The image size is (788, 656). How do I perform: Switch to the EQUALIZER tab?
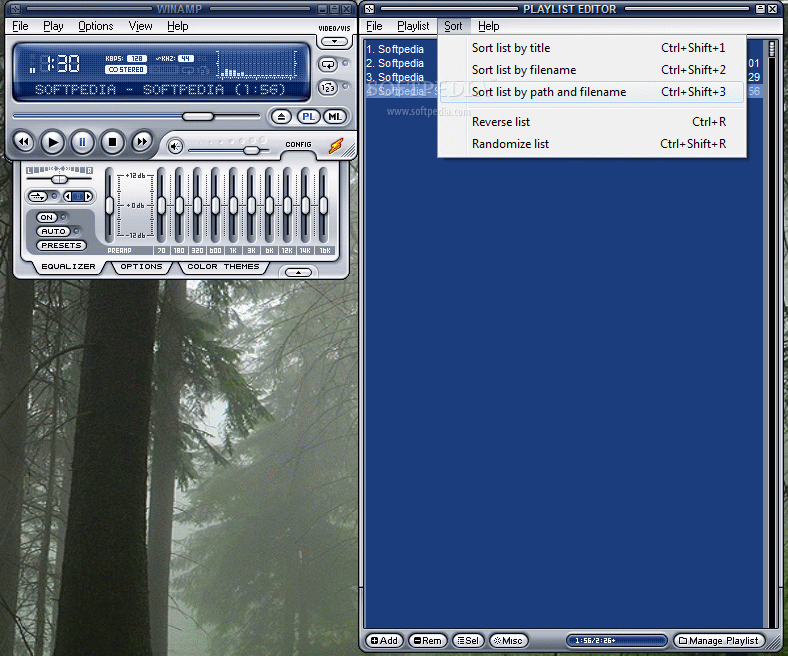click(x=68, y=266)
